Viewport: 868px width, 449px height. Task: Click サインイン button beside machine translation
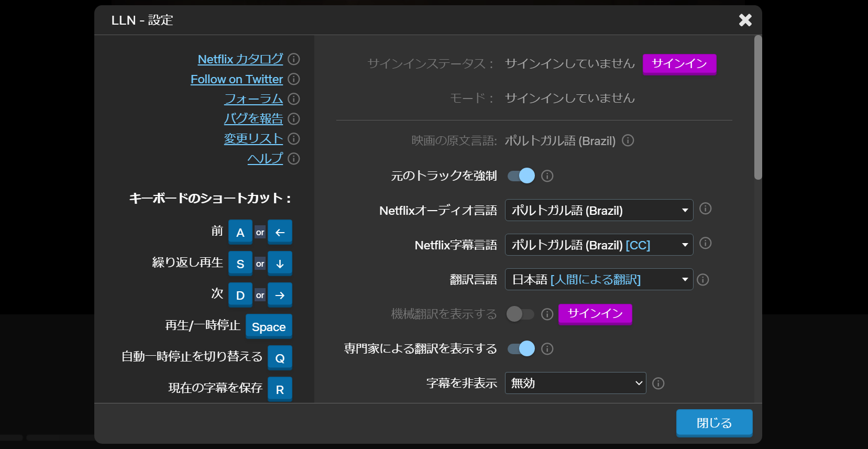pyautogui.click(x=595, y=313)
